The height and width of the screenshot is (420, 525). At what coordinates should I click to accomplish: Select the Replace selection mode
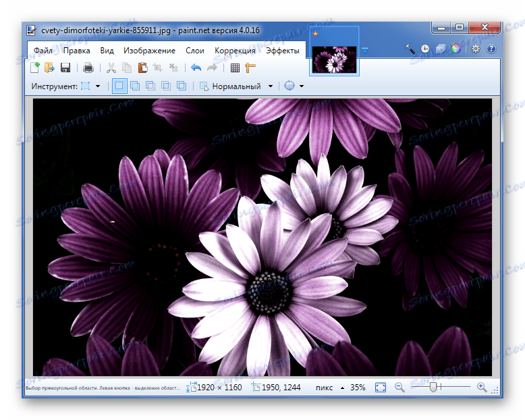pos(119,86)
